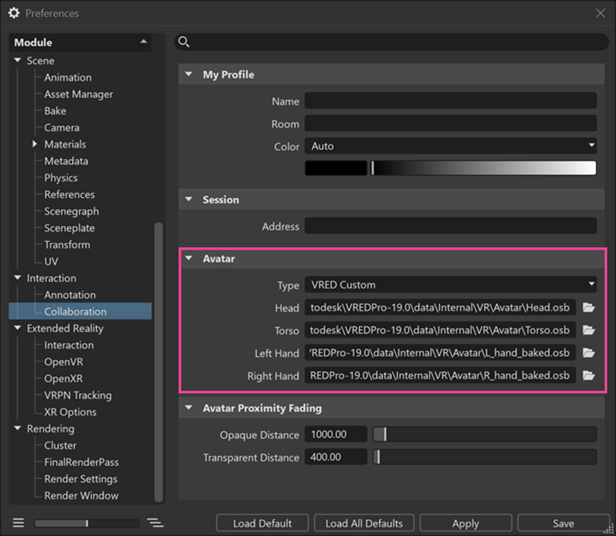616x536 pixels.
Task: Collapse the Avatar section
Action: 189,258
